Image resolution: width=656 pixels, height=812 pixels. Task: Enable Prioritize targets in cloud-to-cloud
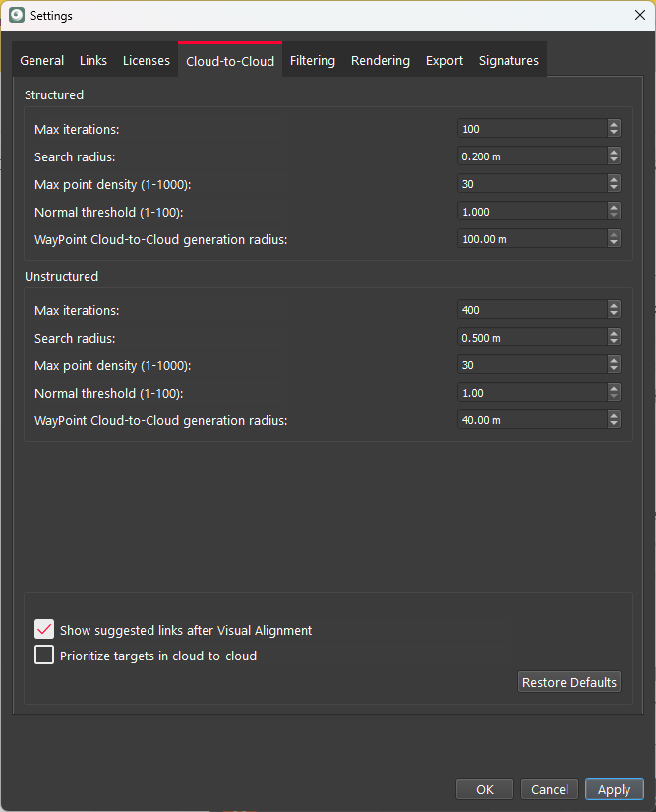click(x=44, y=656)
